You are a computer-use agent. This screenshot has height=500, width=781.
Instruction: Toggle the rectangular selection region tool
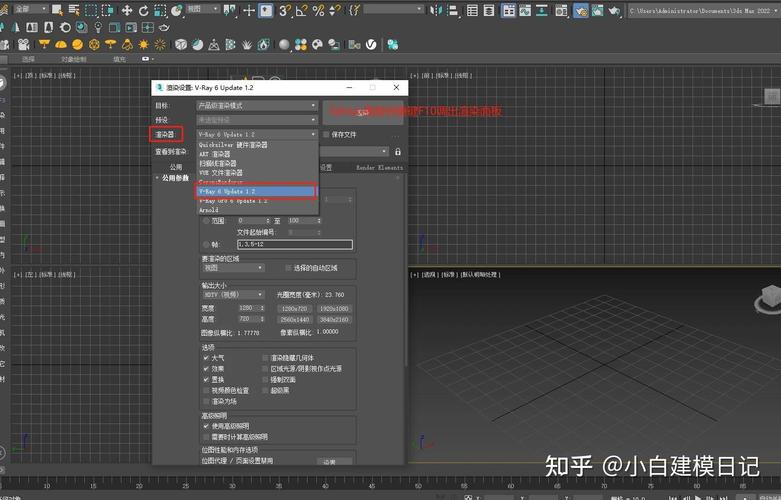click(x=91, y=10)
